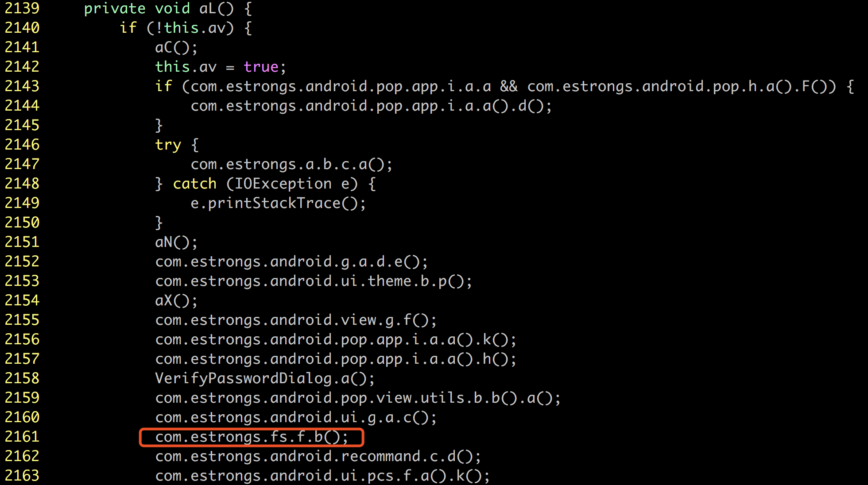Click 'aX();' on line 2154
This screenshot has height=485, width=868.
(176, 301)
